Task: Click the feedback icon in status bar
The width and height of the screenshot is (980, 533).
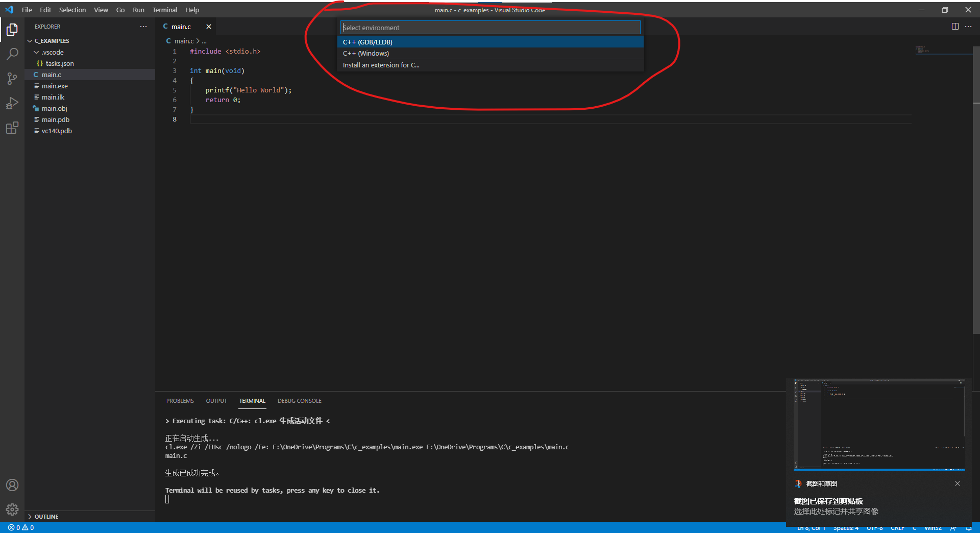Action: coord(953,528)
